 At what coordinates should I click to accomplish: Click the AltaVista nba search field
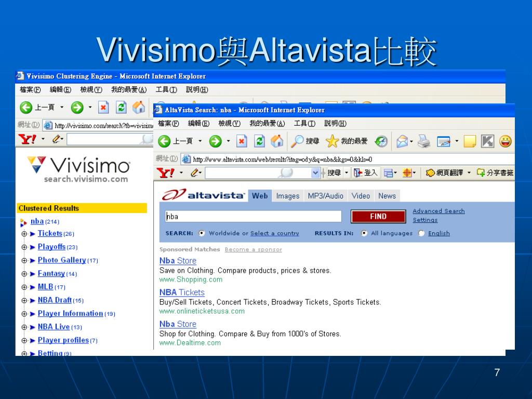[254, 217]
